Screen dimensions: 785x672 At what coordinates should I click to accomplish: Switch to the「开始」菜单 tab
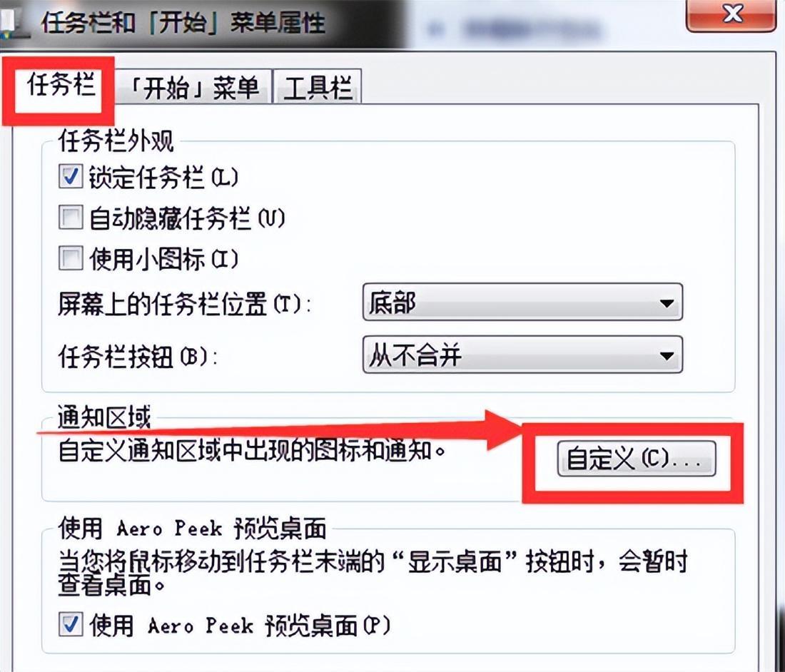(193, 88)
